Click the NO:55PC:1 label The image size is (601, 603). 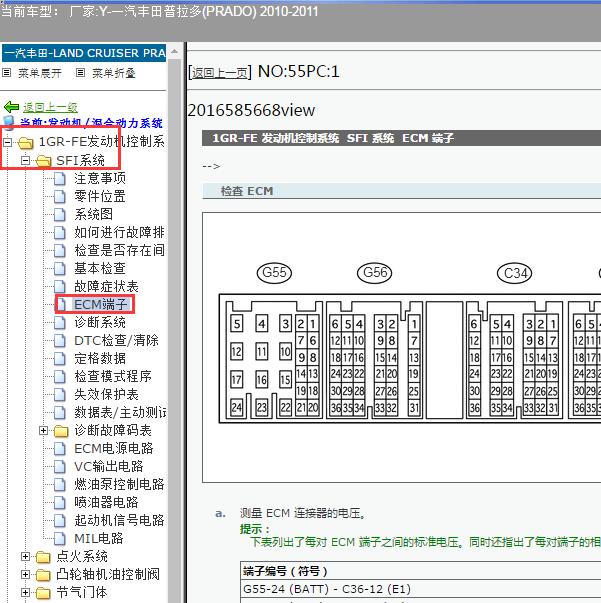click(x=298, y=72)
